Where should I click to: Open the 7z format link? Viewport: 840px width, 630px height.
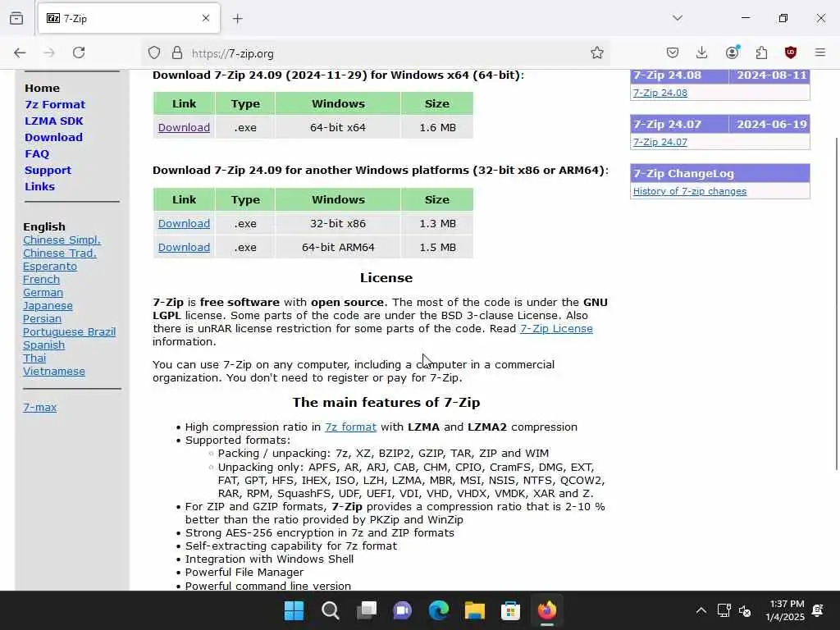pyautogui.click(x=350, y=427)
